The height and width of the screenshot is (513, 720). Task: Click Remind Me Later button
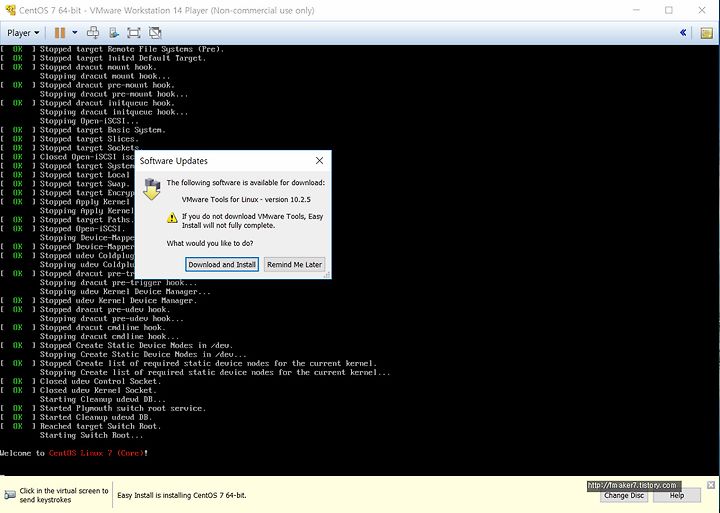point(294,265)
